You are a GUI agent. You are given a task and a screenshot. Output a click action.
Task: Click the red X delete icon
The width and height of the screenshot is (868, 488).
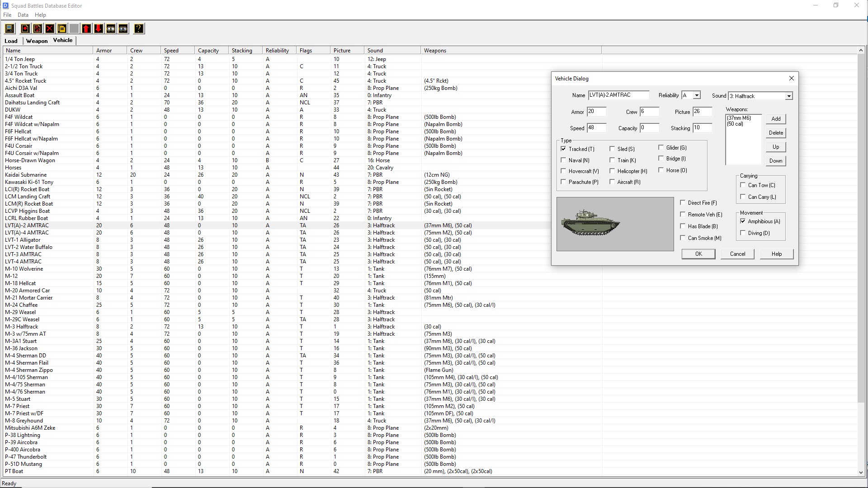50,29
